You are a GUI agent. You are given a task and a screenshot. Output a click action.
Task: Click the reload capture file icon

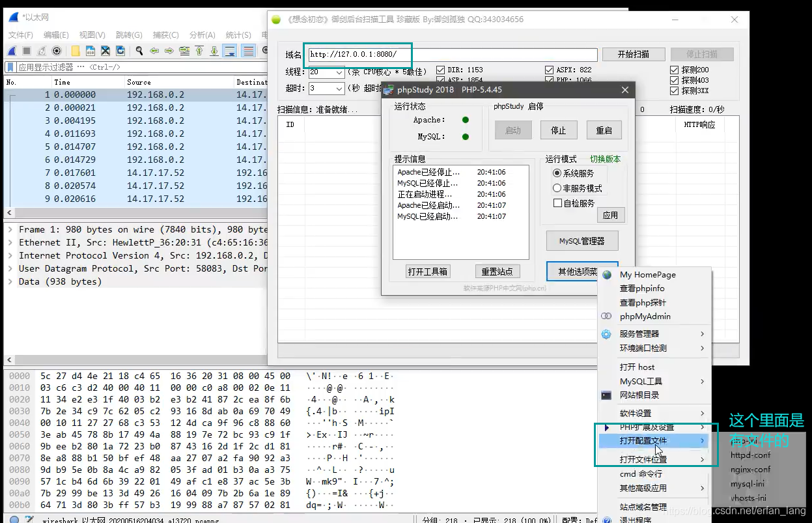pyautogui.click(x=120, y=51)
